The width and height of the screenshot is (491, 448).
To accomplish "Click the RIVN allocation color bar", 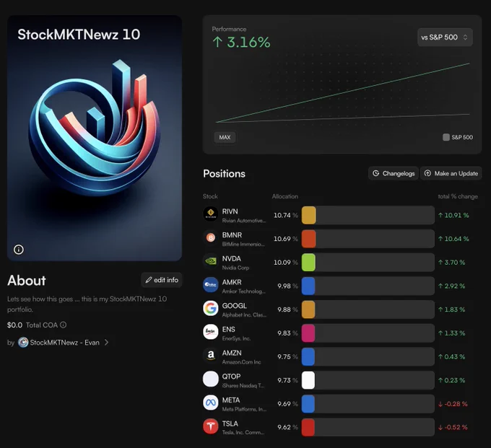I will [x=309, y=215].
